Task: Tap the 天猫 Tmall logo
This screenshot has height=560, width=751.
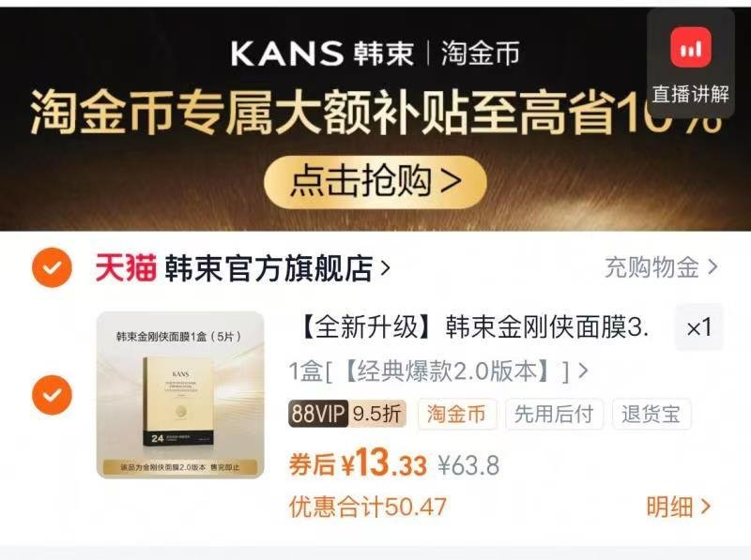Action: 126,267
